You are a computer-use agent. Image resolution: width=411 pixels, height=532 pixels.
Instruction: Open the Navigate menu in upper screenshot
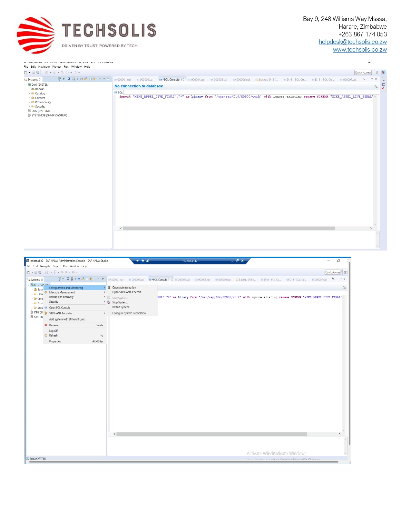(44, 67)
